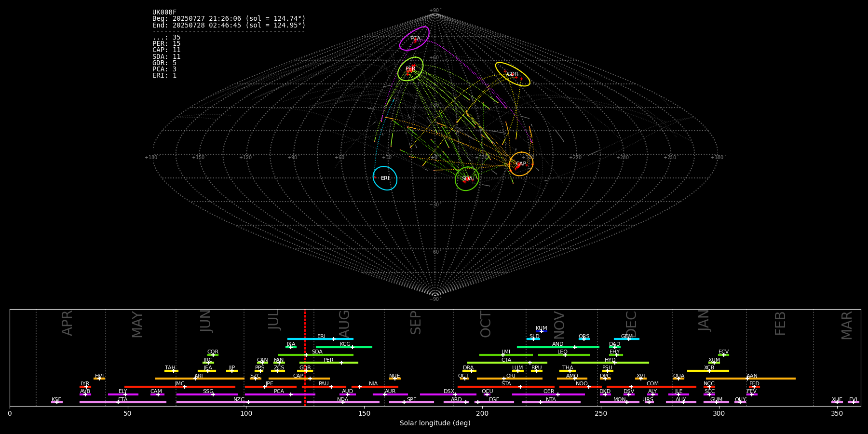
Task: Click the EVI shower label in timeline
Action: pyautogui.click(x=853, y=400)
